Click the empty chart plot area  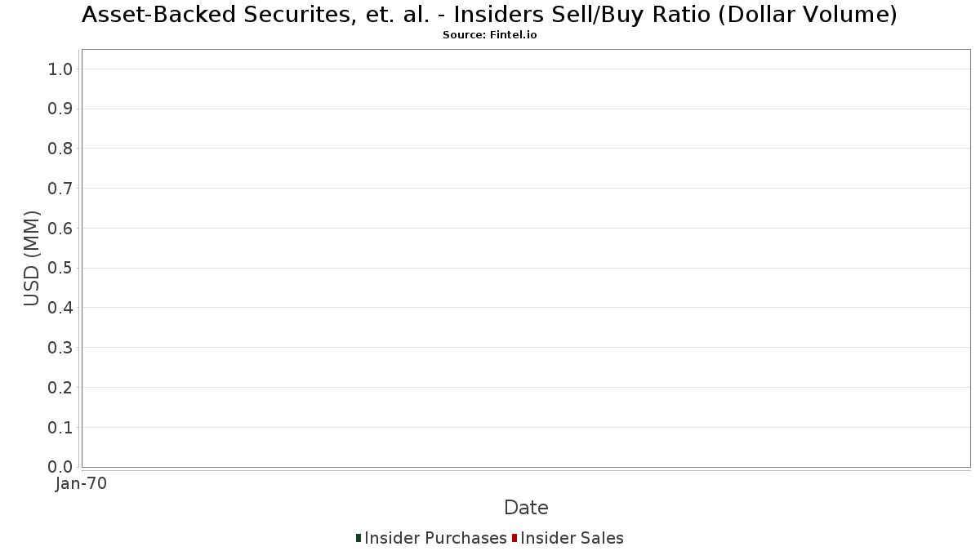click(526, 258)
